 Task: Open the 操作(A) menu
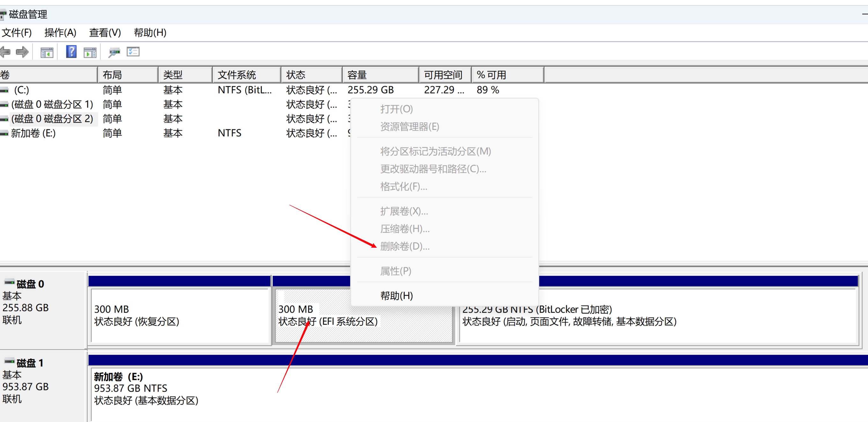pyautogui.click(x=60, y=33)
